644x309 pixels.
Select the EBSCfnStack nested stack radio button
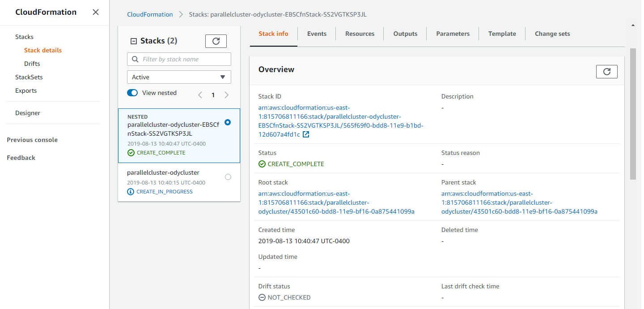pyautogui.click(x=228, y=122)
